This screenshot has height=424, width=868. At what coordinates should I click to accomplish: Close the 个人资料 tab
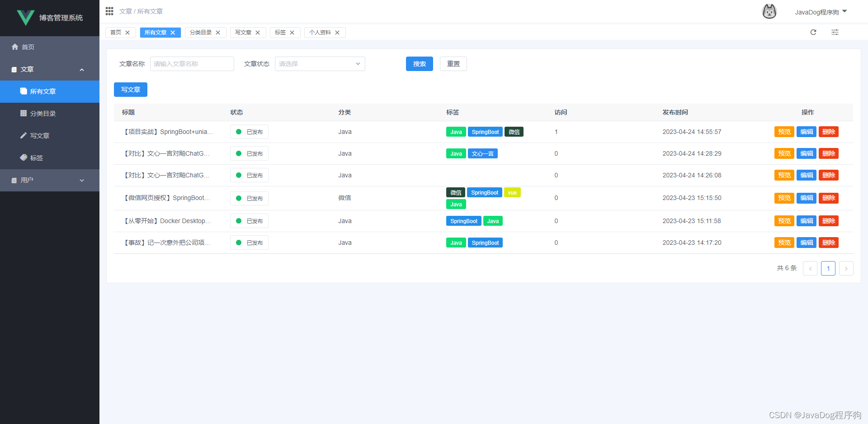pyautogui.click(x=337, y=33)
